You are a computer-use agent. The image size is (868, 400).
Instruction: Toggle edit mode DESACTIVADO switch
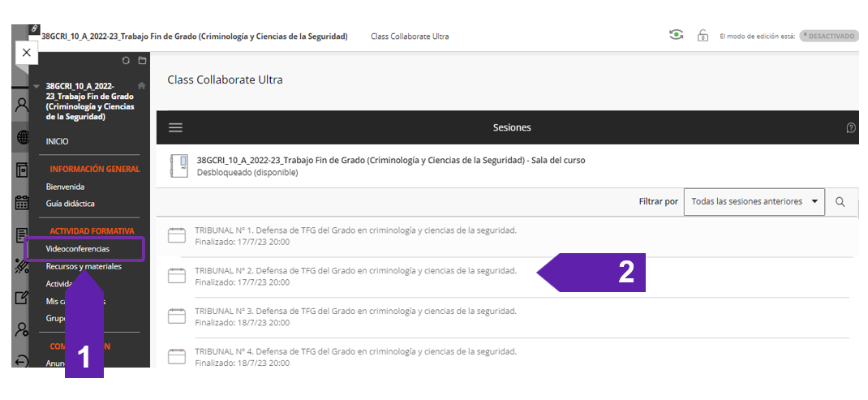coord(829,36)
